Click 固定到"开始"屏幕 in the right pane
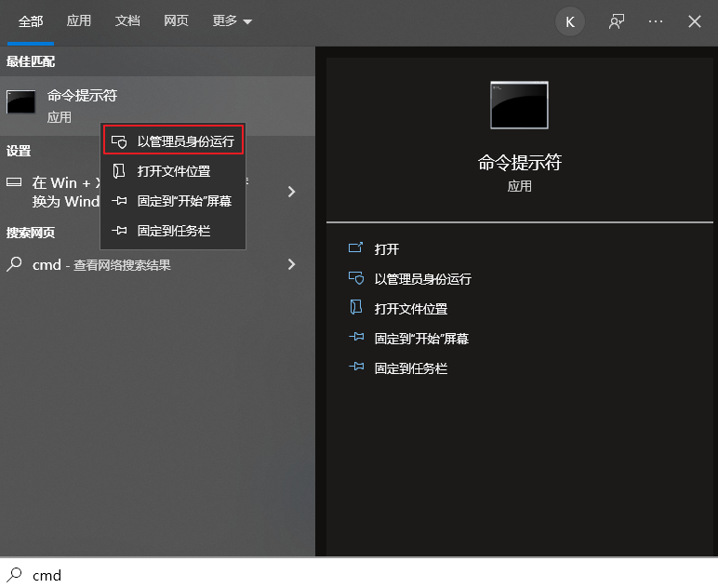Screen dimensions: 718x588 pos(421,339)
